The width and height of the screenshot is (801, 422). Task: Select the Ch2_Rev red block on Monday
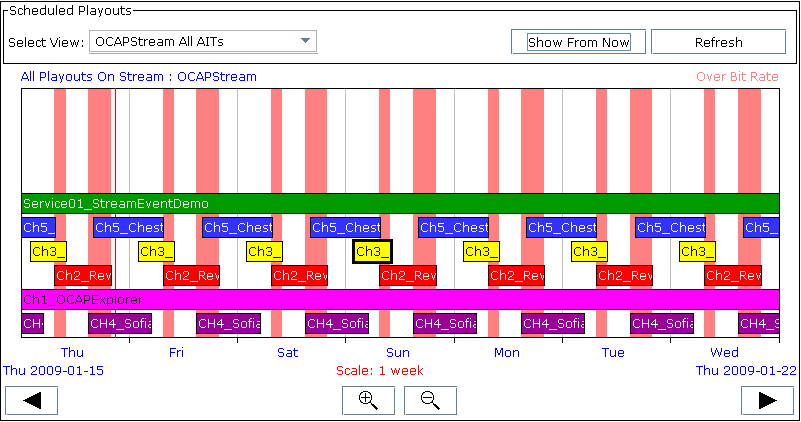click(516, 275)
